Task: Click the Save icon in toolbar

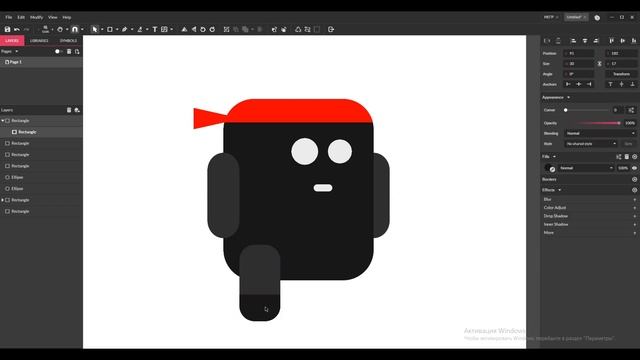Action: pos(7,29)
